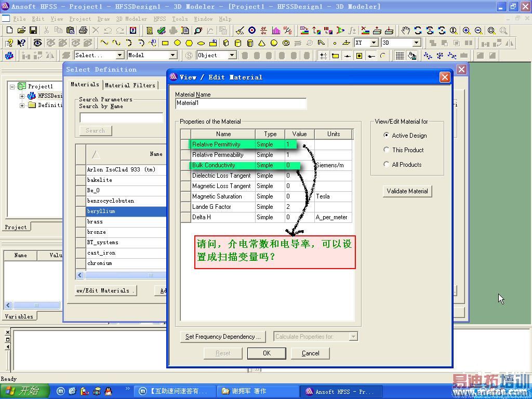Viewport: 532px width, 399px height.
Task: Click the Save file toolbar icon
Action: tap(33, 31)
